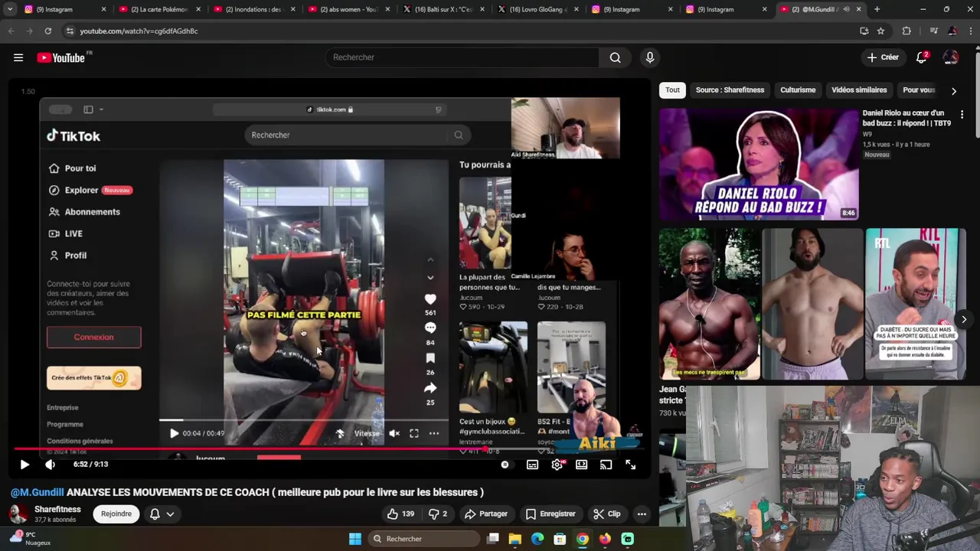Show more Shorts with the right arrow
This screenshot has width=980, height=551.
(964, 319)
